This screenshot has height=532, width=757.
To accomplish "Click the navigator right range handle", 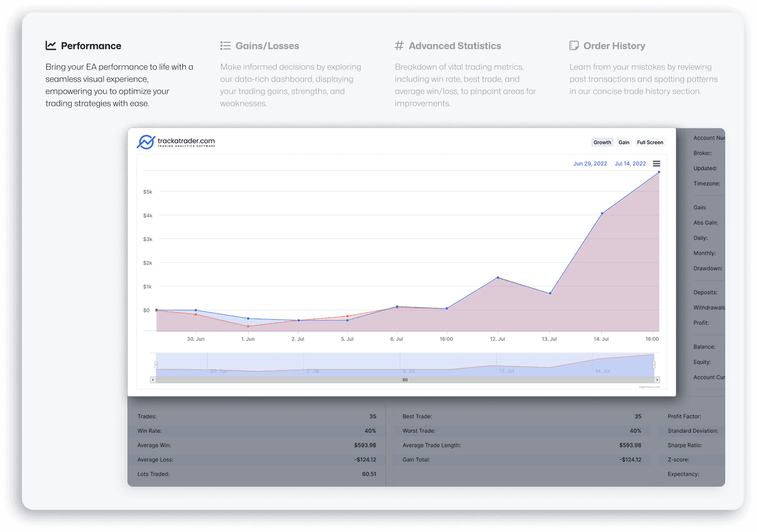I will (654, 365).
